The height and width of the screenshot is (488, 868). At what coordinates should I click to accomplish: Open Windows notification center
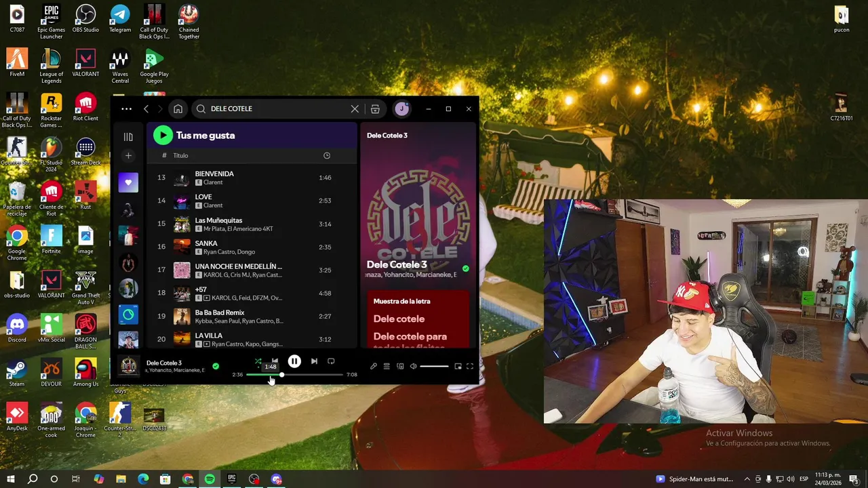(854, 479)
